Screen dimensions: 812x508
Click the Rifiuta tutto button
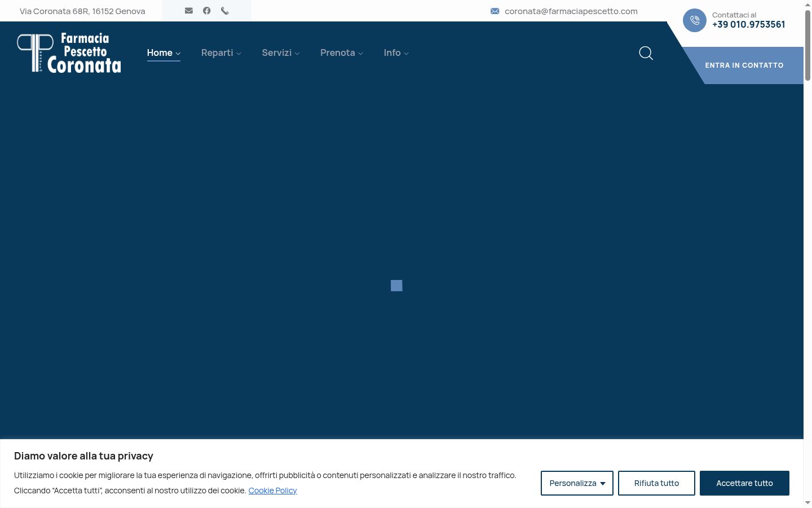(656, 483)
